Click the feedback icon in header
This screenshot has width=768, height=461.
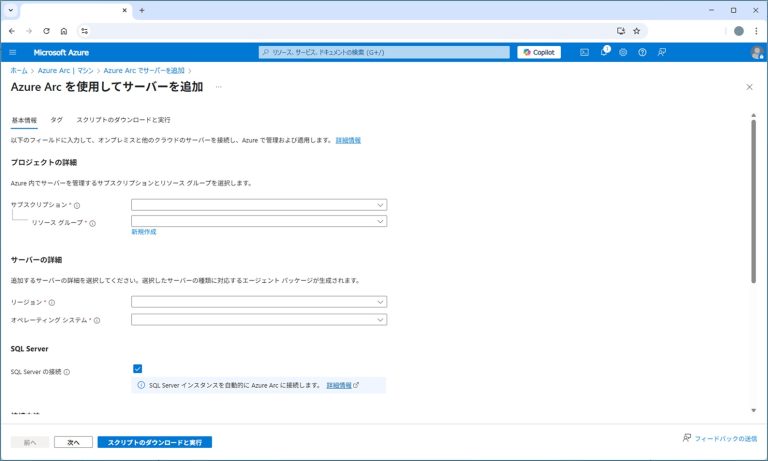661,52
